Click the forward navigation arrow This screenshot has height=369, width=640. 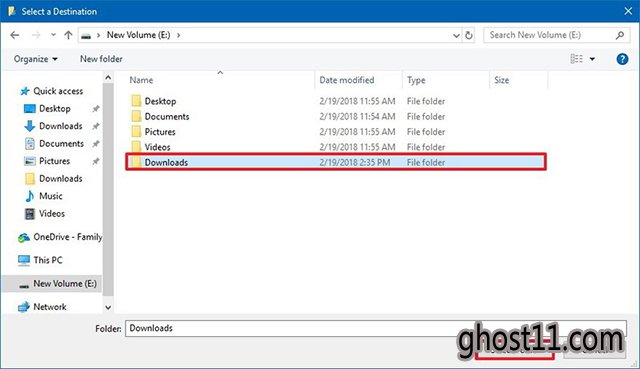(x=36, y=35)
